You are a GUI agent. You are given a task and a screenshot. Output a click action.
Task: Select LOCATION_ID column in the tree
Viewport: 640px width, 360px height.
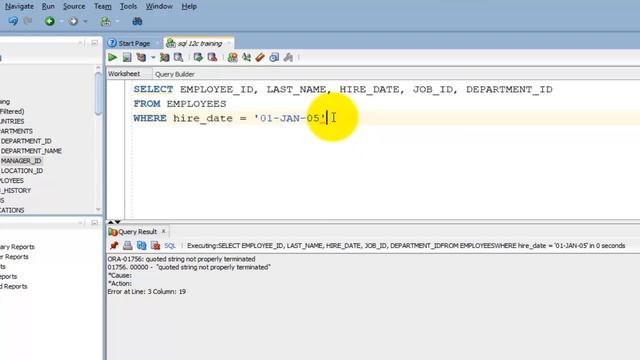22,171
